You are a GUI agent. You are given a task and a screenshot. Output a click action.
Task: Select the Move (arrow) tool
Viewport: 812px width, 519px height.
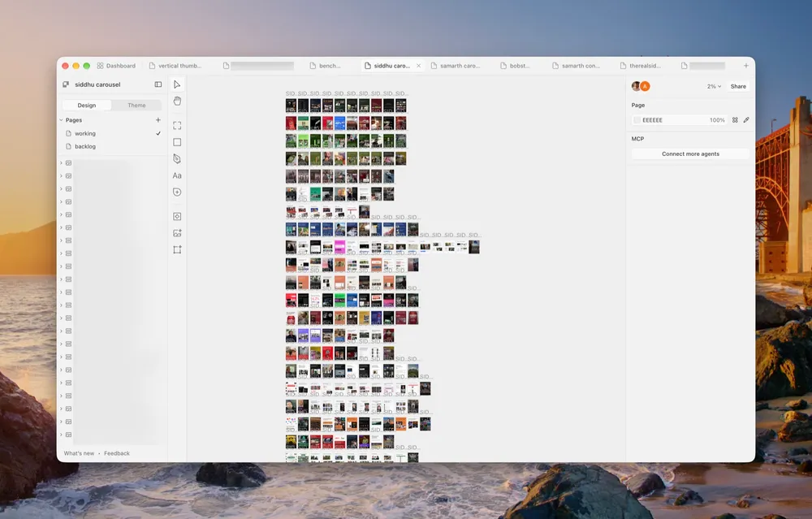(x=177, y=84)
